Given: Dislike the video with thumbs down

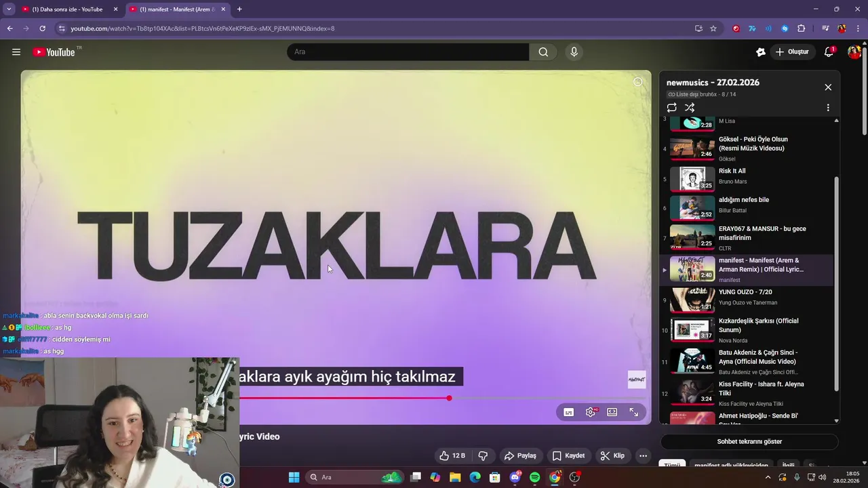Looking at the screenshot, I should click(x=483, y=455).
